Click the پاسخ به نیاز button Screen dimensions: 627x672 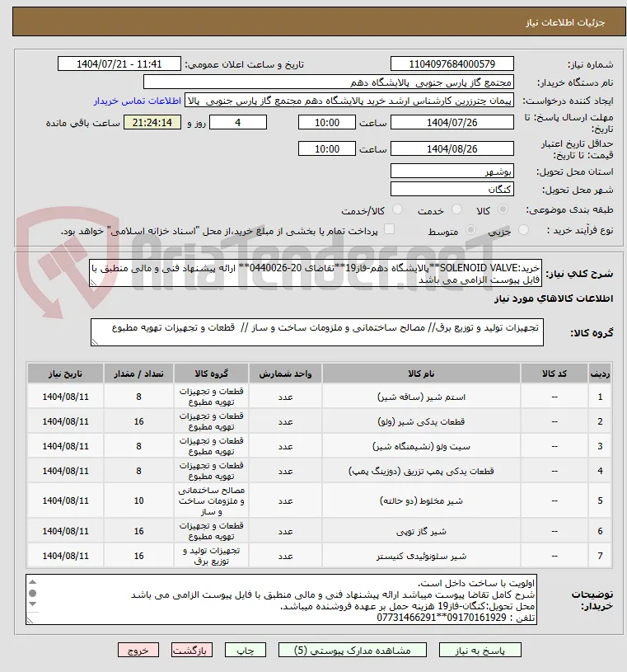(x=480, y=650)
